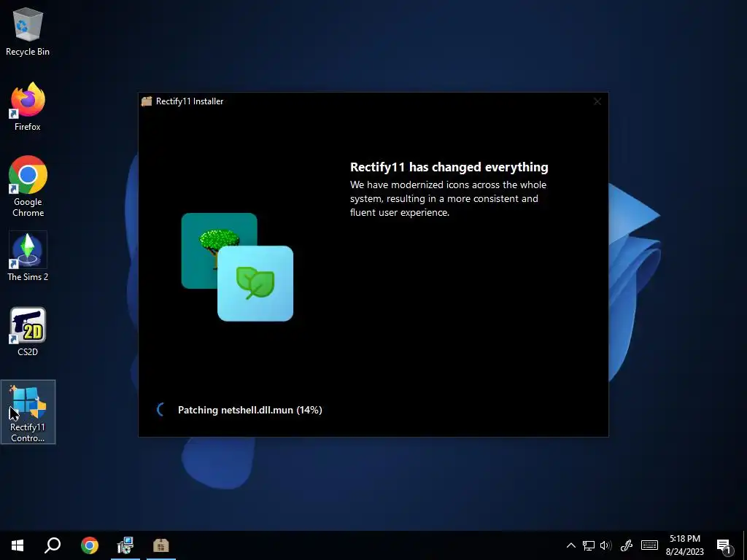The image size is (747, 560).
Task: Select the Rectify11 Control Center desktop icon
Action: [28, 413]
